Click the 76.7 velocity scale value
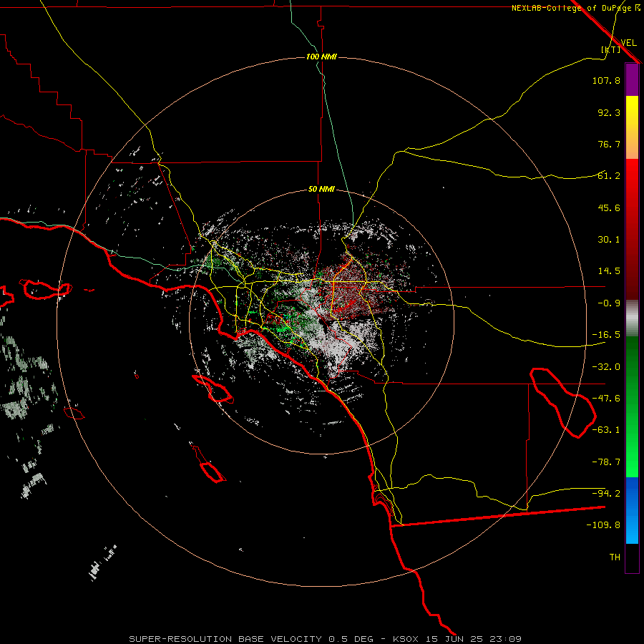 click(x=609, y=144)
